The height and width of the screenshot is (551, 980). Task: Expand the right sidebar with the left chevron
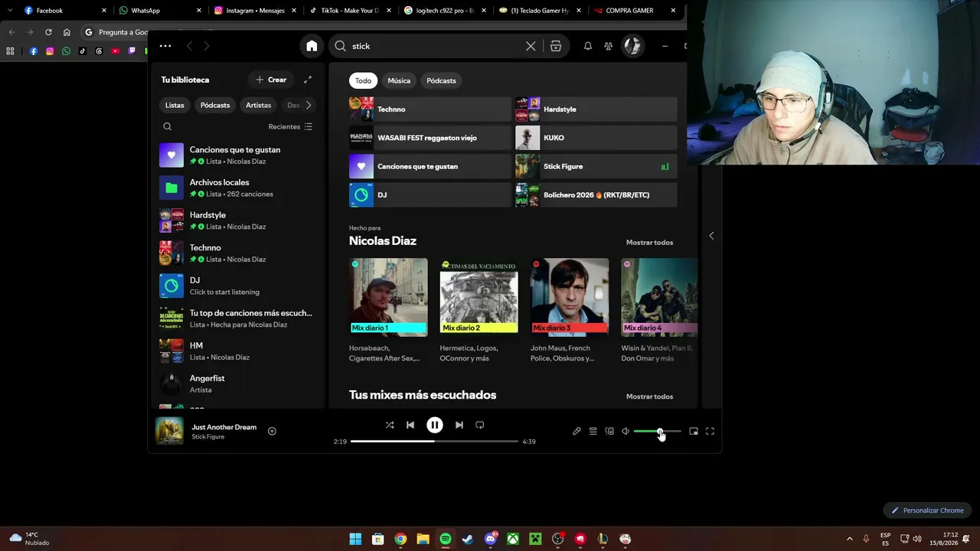[711, 236]
